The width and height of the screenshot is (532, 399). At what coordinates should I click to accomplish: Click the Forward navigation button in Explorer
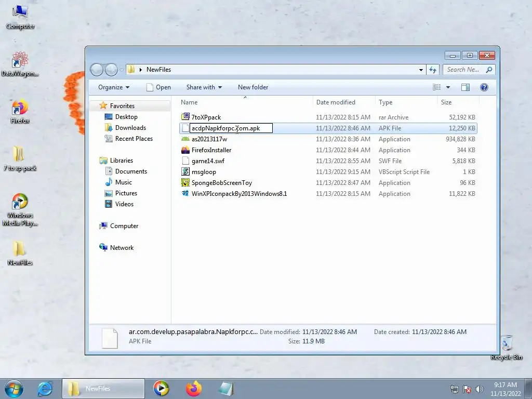coord(111,70)
